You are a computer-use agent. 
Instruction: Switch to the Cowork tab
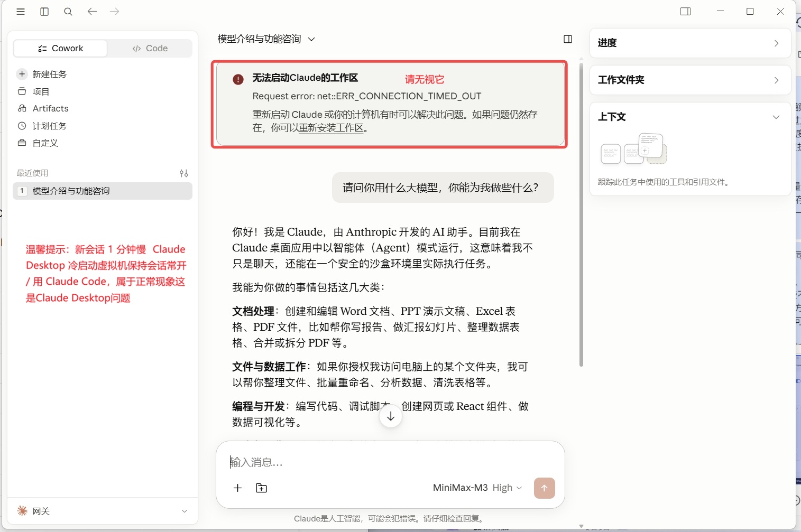coord(60,48)
